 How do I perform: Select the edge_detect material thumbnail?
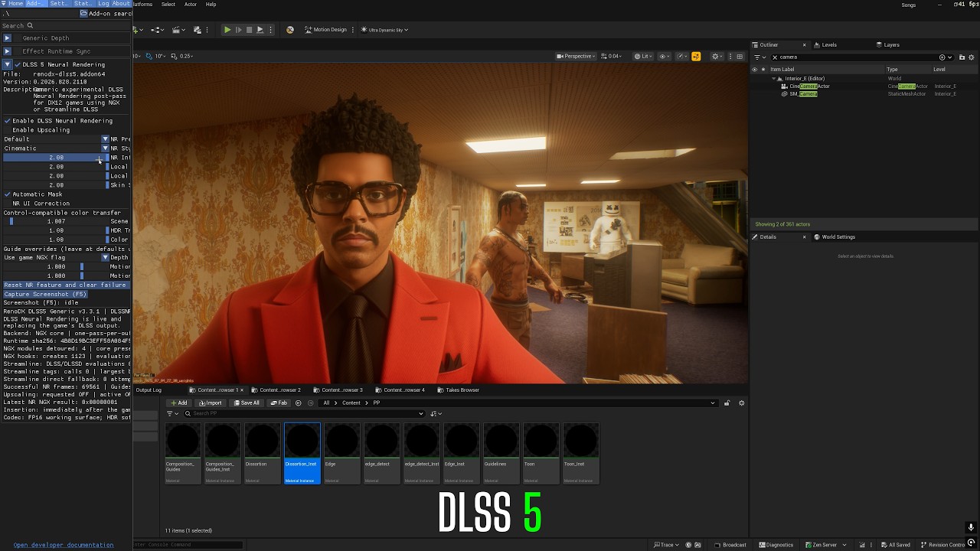coord(382,453)
